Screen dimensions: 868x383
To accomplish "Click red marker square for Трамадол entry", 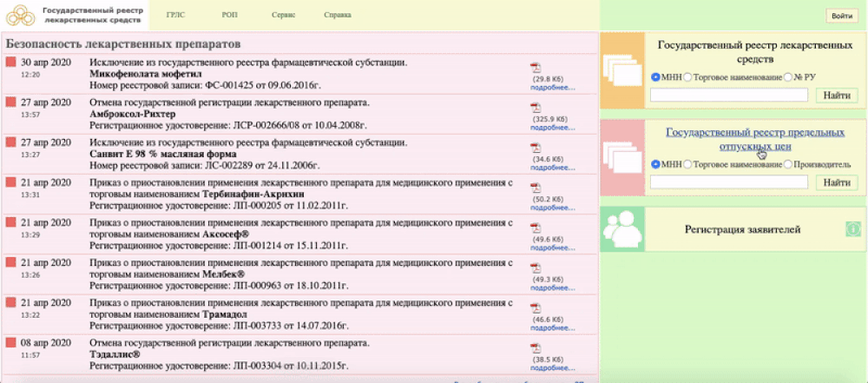I will (x=10, y=303).
